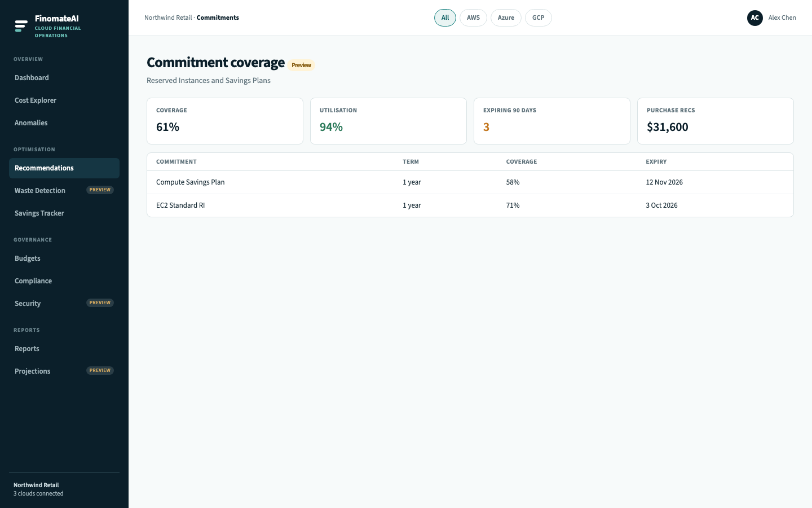
Task: Open Projections under Reports
Action: (64, 371)
